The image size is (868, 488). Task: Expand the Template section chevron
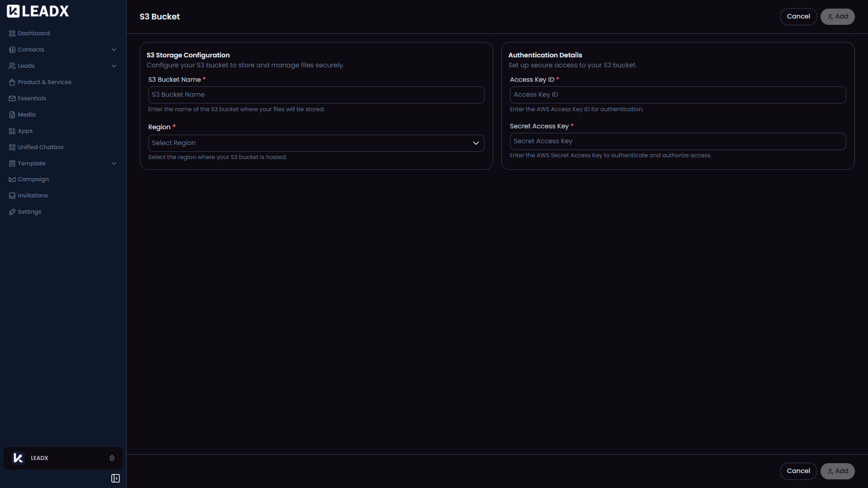[113, 163]
